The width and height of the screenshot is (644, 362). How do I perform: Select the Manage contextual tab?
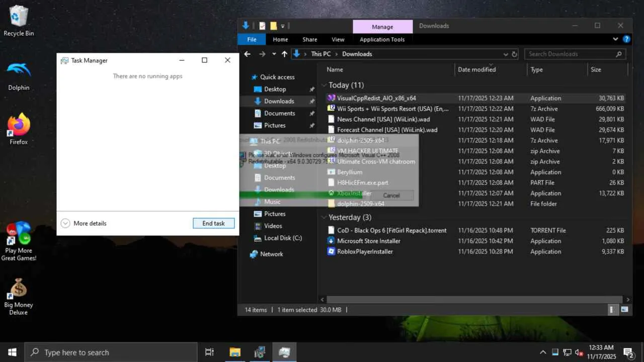tap(382, 27)
